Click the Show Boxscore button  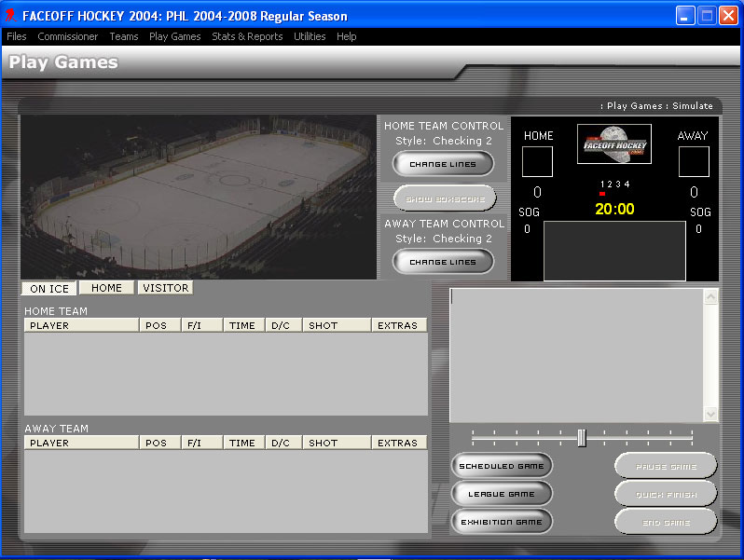[x=445, y=199]
